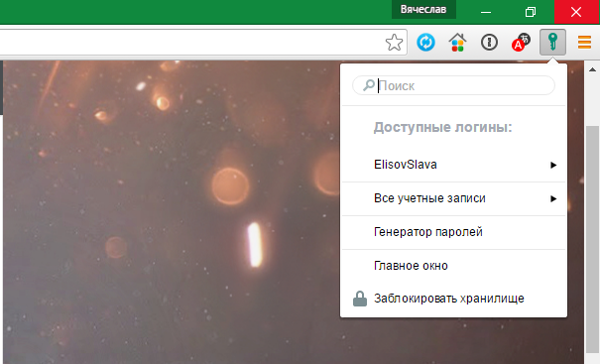Open the ElisovSlava login entry
Screen dimensions: 600x364
tap(453, 165)
